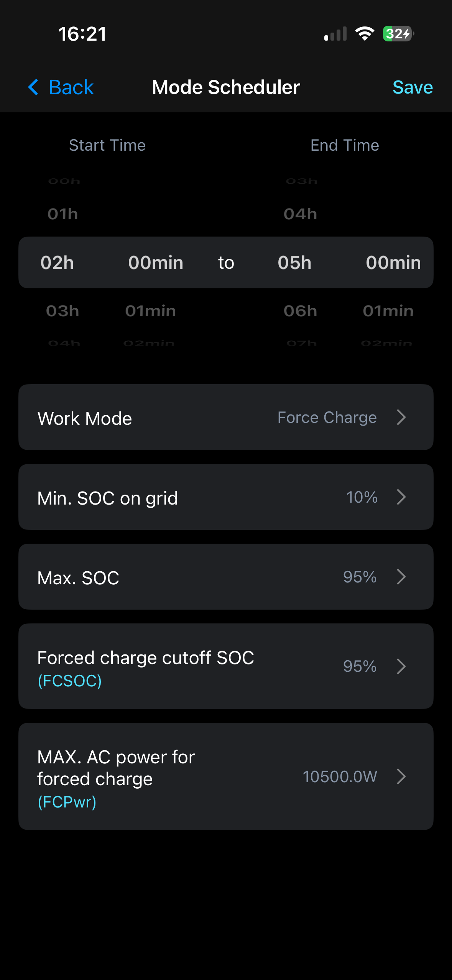Tap the FCSOC abbreviation link

(x=70, y=681)
